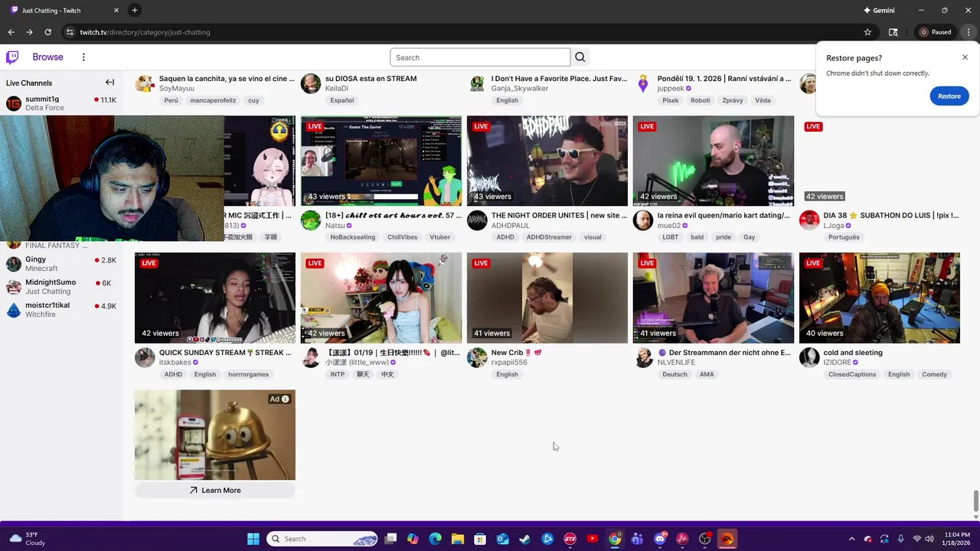This screenshot has height=551, width=980.
Task: Click Learn More on the ad
Action: pyautogui.click(x=215, y=491)
